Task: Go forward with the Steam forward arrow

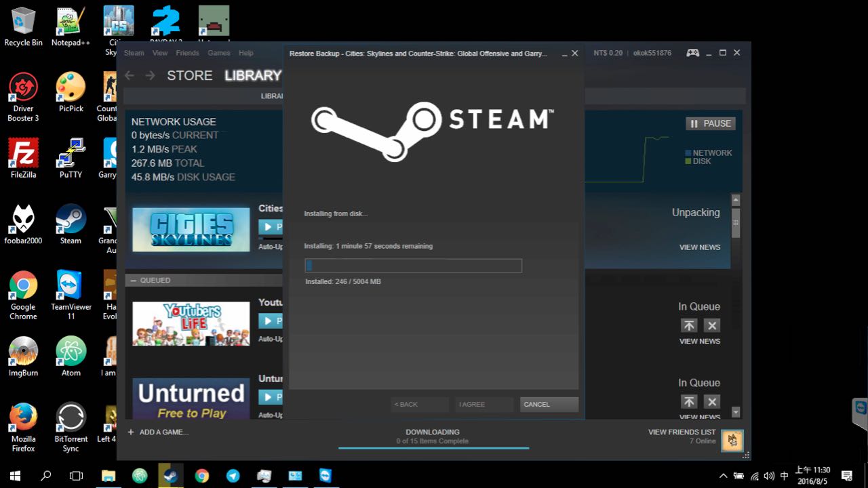Action: [x=151, y=75]
